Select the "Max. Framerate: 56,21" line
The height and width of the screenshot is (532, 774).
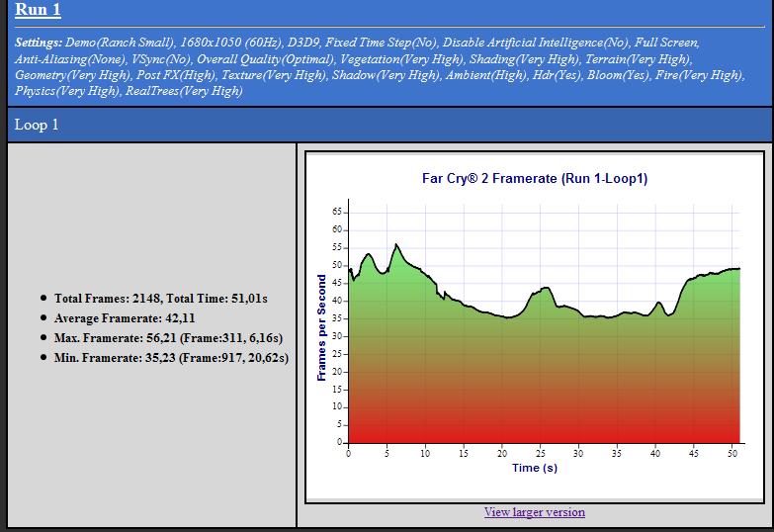[168, 338]
